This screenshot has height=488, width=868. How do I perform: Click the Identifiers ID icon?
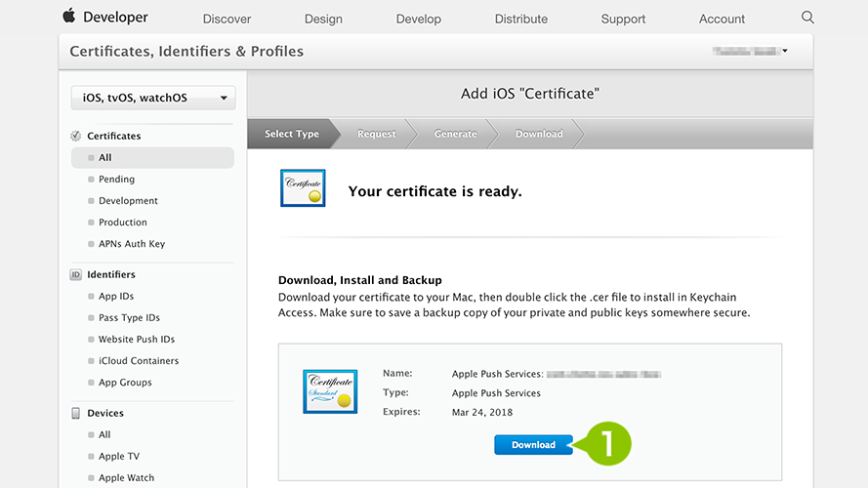click(x=76, y=274)
